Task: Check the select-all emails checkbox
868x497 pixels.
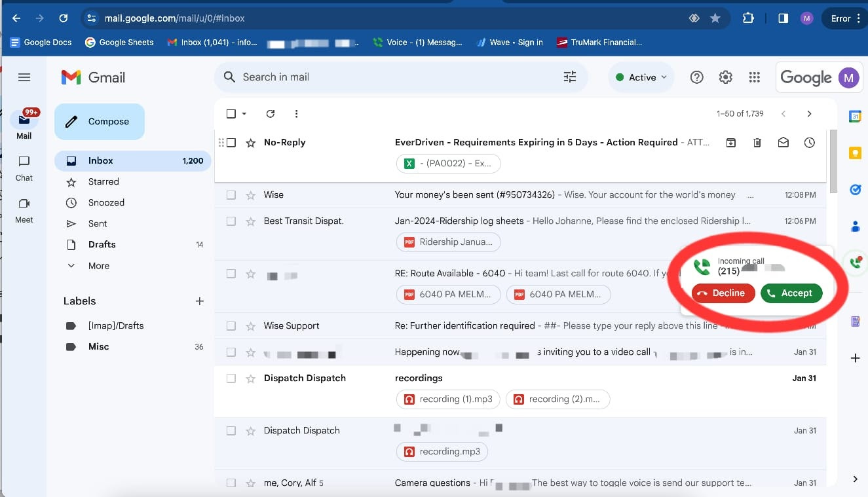Action: pos(231,114)
